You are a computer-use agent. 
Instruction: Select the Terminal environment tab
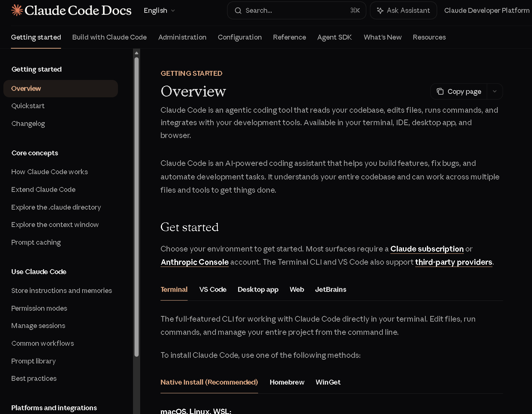(x=174, y=290)
